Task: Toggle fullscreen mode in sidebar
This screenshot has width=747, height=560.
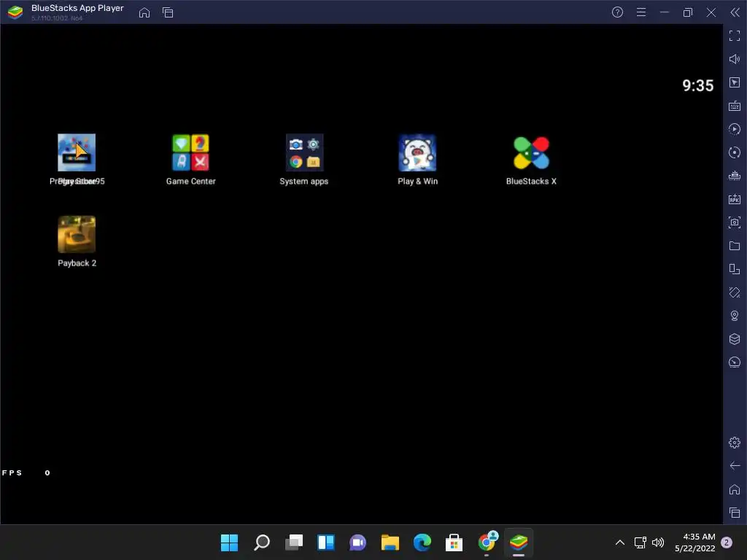Action: point(735,36)
